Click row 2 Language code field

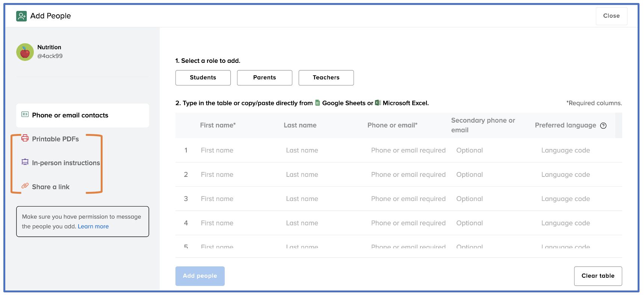565,175
